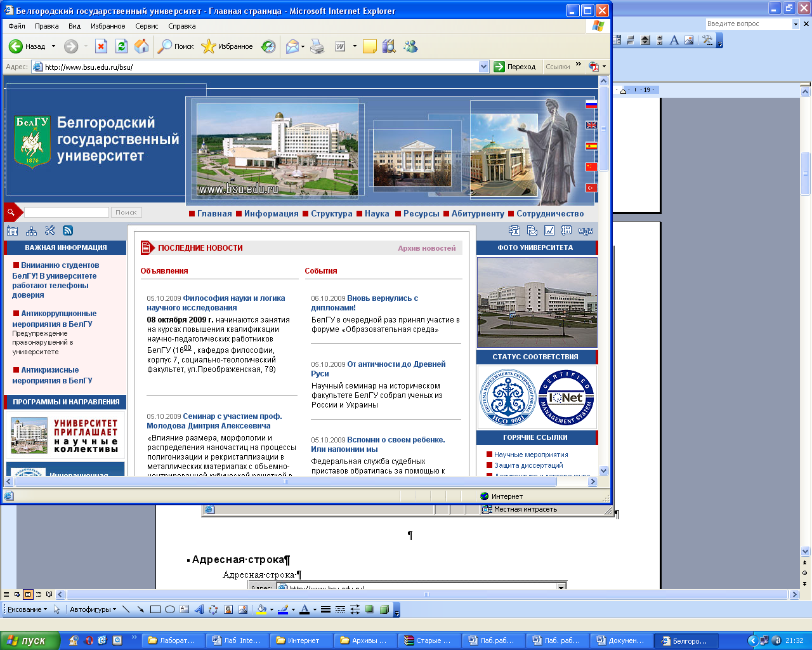Screen dimensions: 812x650
Task: Click the sitemap tree icon on BSU page
Action: tap(31, 230)
